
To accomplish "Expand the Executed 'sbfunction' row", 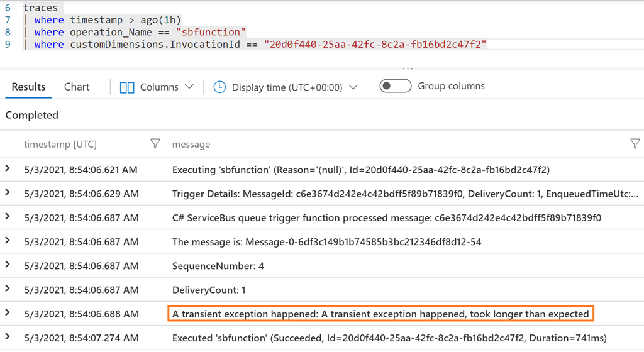I will (x=8, y=337).
